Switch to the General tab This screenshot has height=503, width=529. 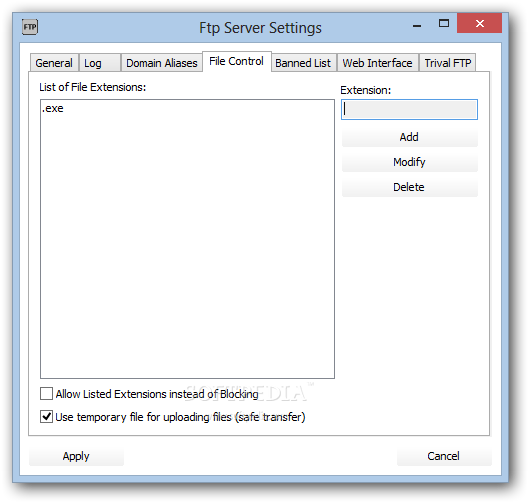(54, 63)
